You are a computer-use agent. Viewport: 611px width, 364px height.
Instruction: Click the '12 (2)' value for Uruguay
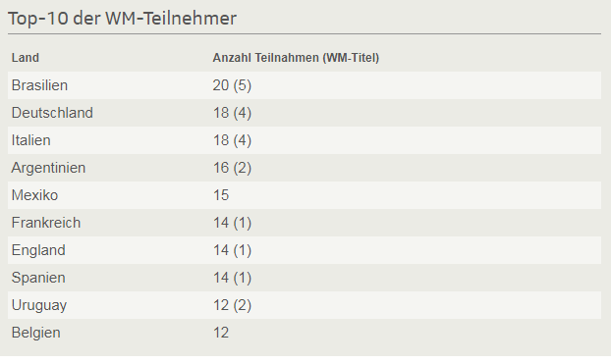(232, 305)
